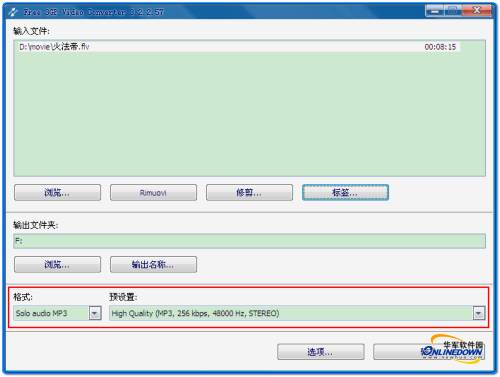Click the duration 00:08:15 of the file
Viewport: 500px width, 377px height.
pyautogui.click(x=440, y=47)
